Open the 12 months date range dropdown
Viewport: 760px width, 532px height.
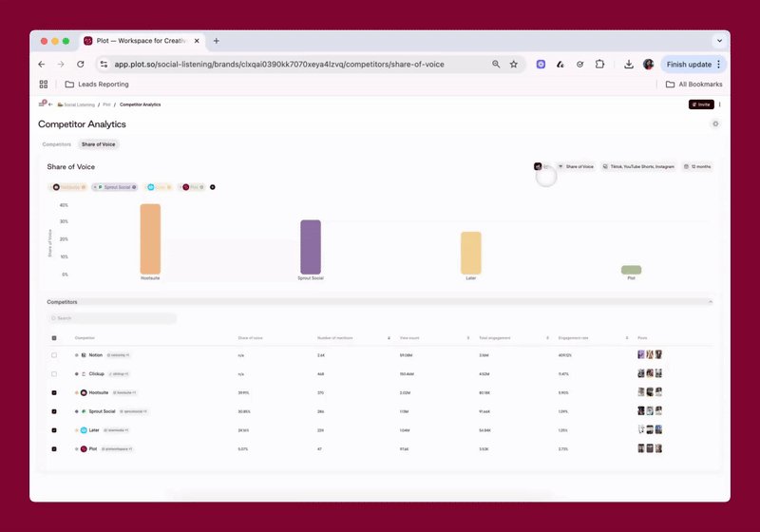tap(697, 166)
